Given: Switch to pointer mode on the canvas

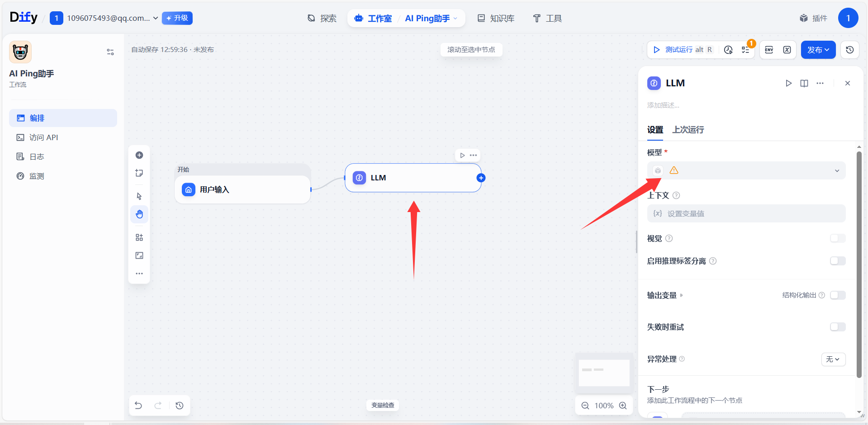Looking at the screenshot, I should [x=139, y=196].
